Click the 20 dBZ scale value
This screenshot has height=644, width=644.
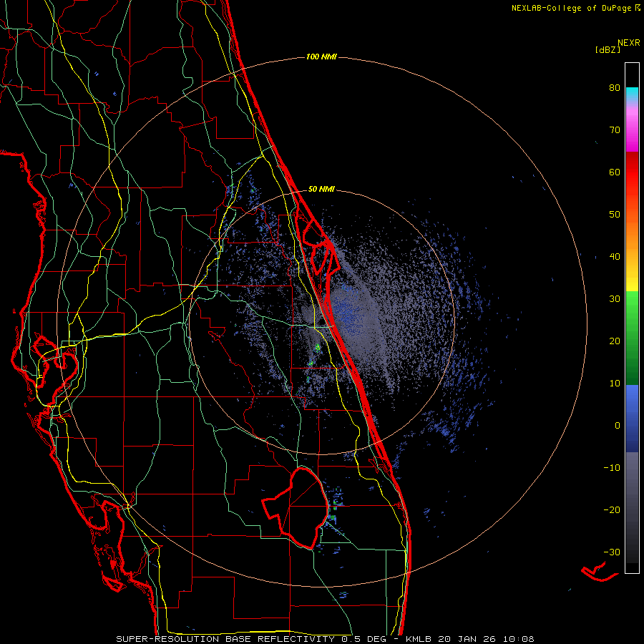pos(615,341)
